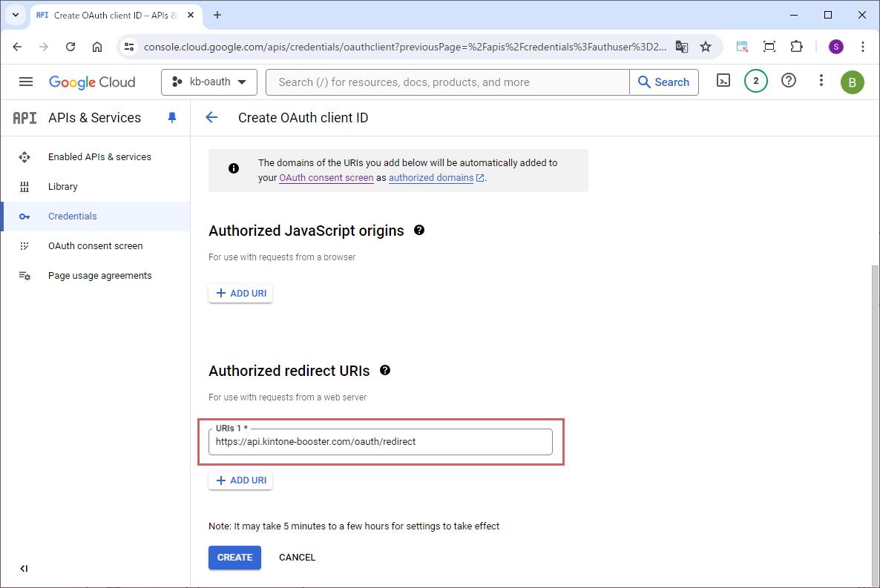880x588 pixels.
Task: Open the help question mark menu
Action: click(x=789, y=82)
